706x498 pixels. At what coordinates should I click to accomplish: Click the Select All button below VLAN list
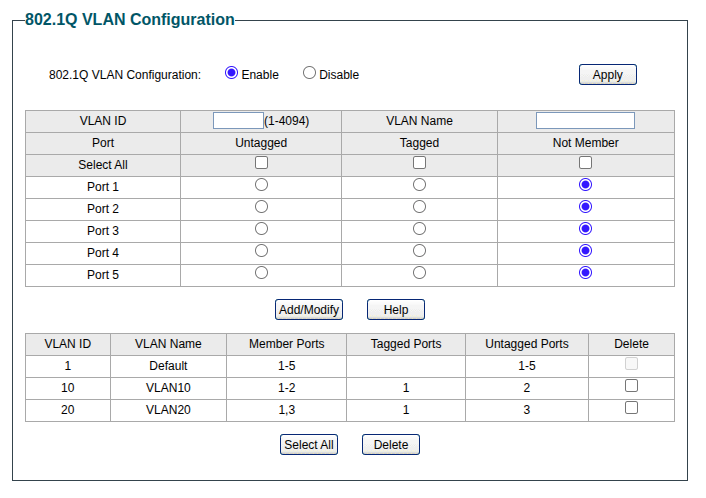coord(309,445)
